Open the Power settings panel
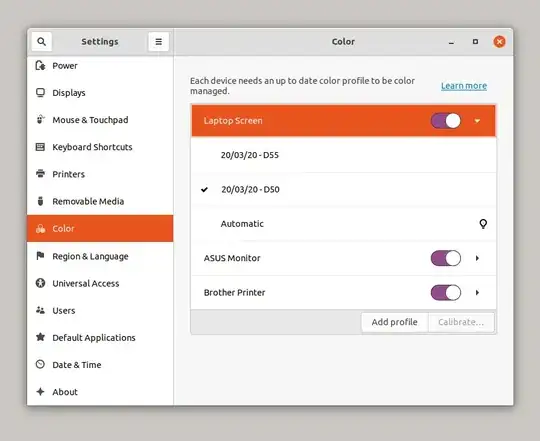Screen dimensions: 540x441 point(100,65)
